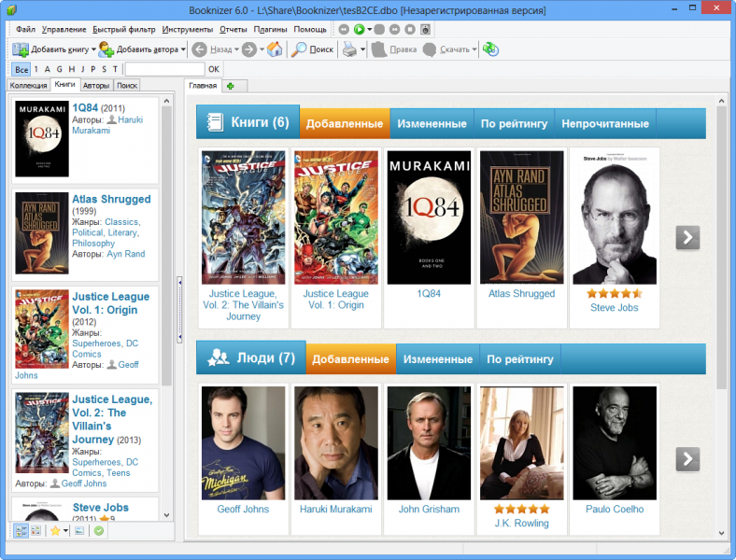Open the star rating filter dropdown
The width and height of the screenshot is (736, 560).
[65, 531]
